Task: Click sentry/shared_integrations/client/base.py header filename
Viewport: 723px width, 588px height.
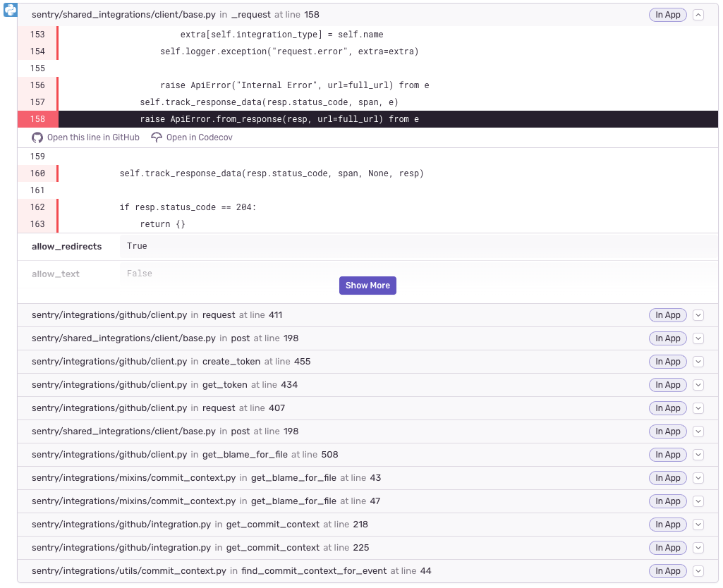Action: (123, 15)
